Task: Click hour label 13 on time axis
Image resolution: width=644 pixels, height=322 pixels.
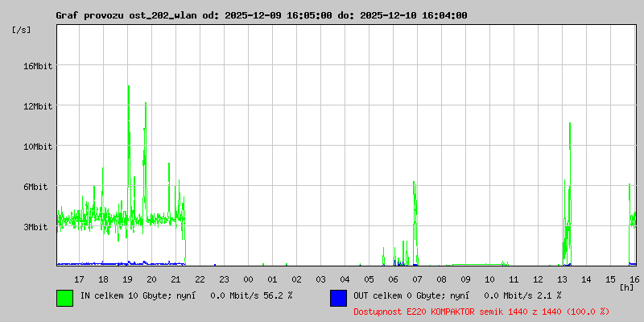Action: click(562, 279)
